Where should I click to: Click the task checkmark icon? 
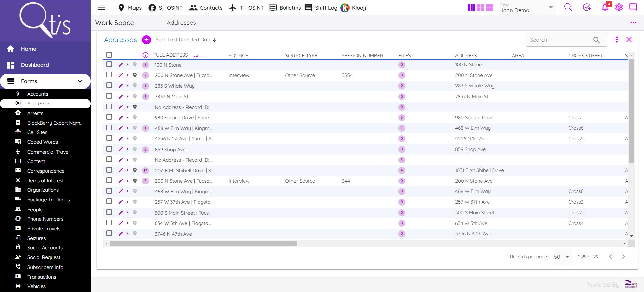587,7
